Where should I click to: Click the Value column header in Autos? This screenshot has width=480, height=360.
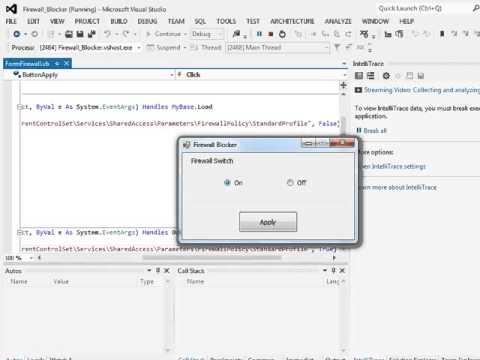click(61, 282)
